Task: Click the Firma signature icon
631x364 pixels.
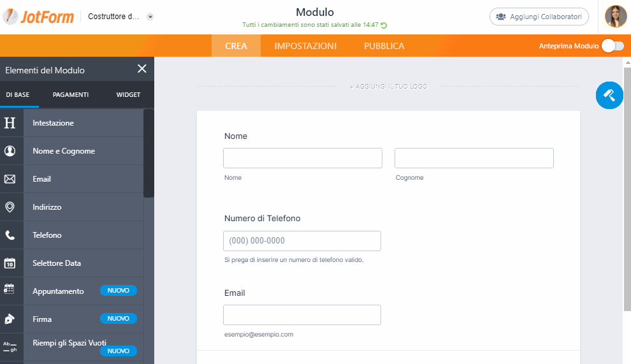Action: click(x=10, y=319)
